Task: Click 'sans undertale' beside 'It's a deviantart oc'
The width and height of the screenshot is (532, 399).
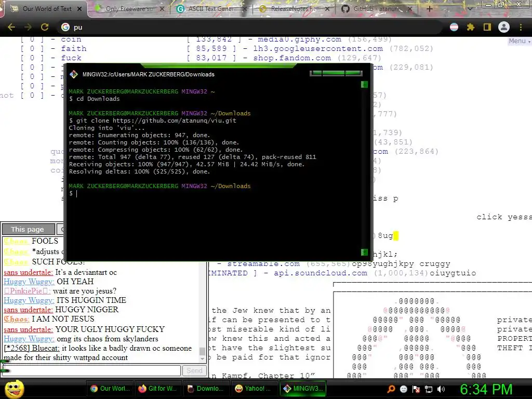Action: (29, 272)
